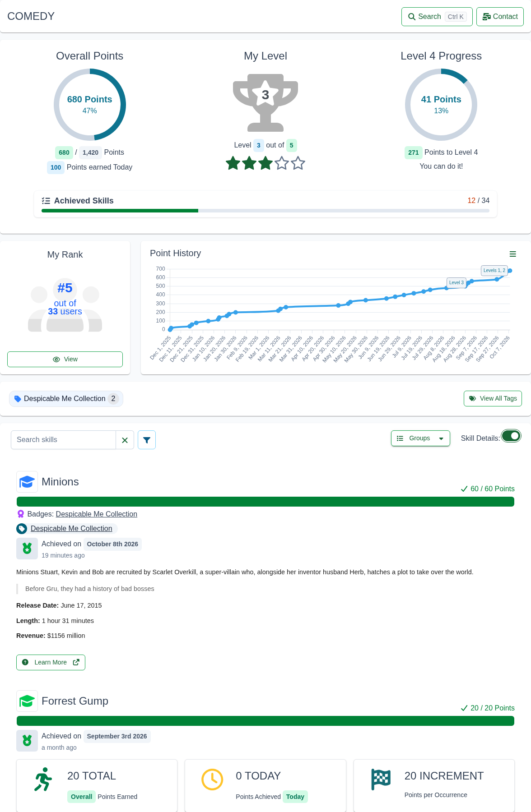Click the 12 / 34 achieved skills count

pyautogui.click(x=479, y=201)
